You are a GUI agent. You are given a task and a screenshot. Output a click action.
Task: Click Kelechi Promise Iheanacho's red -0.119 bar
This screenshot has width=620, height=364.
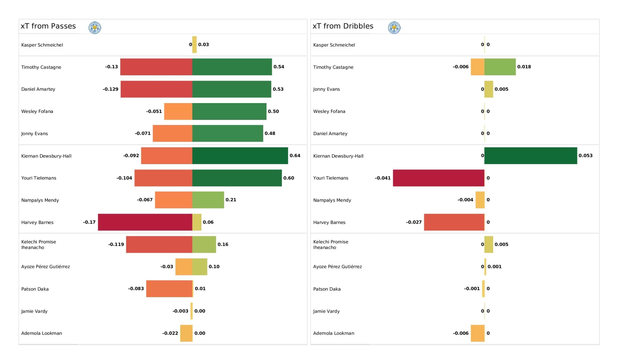[159, 244]
